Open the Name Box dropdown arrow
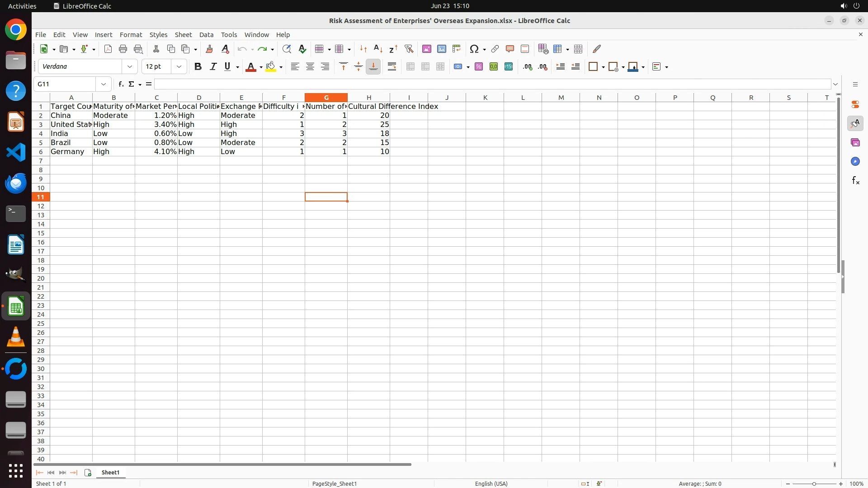 (104, 84)
